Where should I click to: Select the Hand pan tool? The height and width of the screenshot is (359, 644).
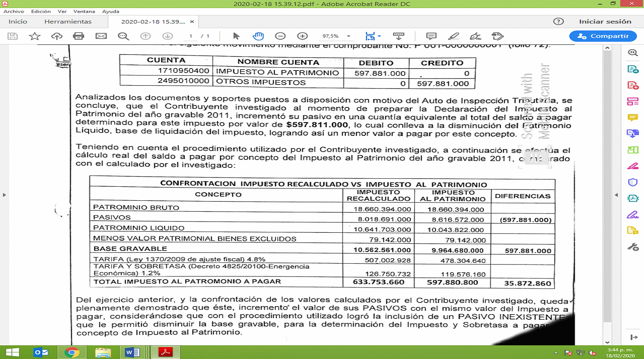pos(258,36)
